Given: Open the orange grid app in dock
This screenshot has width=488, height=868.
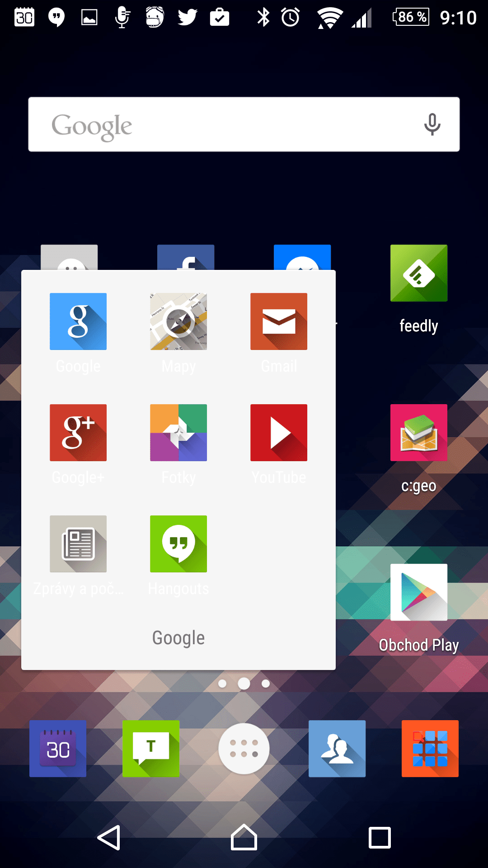Looking at the screenshot, I should (430, 749).
